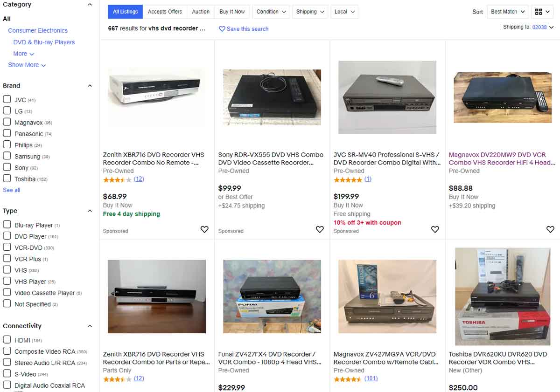Open the Toshiba DVR620KU product thumbnail

(503, 296)
